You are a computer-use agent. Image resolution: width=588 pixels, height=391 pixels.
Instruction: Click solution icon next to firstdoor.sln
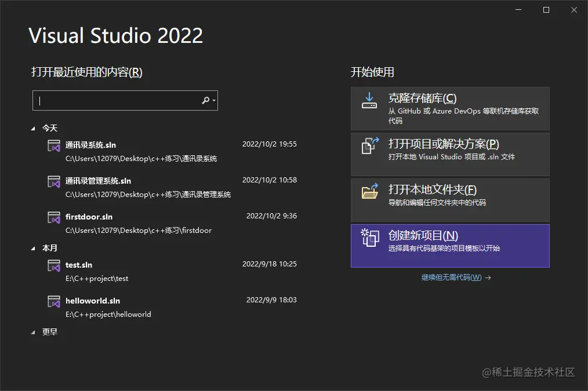pos(53,217)
